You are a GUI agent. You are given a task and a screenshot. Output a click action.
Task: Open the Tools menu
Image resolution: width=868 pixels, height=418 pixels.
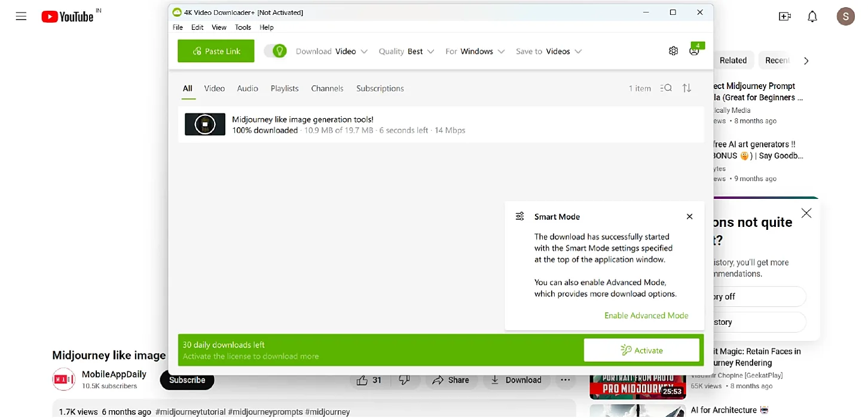[x=243, y=27]
